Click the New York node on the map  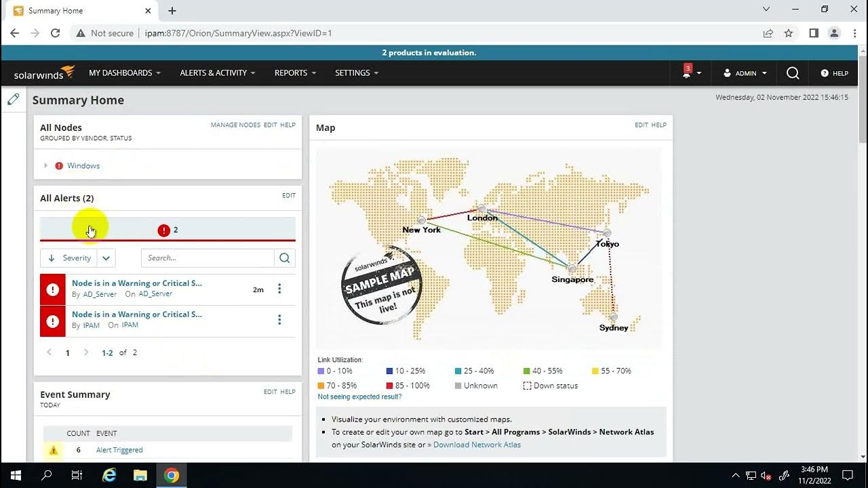click(x=422, y=220)
